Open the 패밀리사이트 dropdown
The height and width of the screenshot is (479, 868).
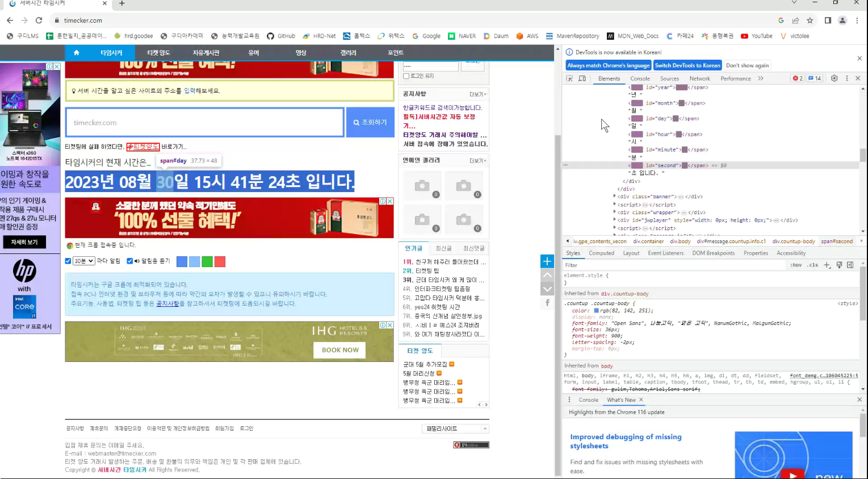coord(455,428)
